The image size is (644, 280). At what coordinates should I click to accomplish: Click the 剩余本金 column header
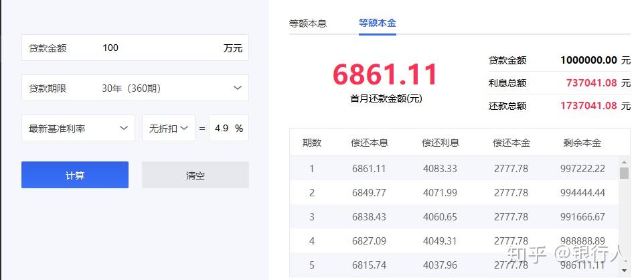click(x=582, y=143)
